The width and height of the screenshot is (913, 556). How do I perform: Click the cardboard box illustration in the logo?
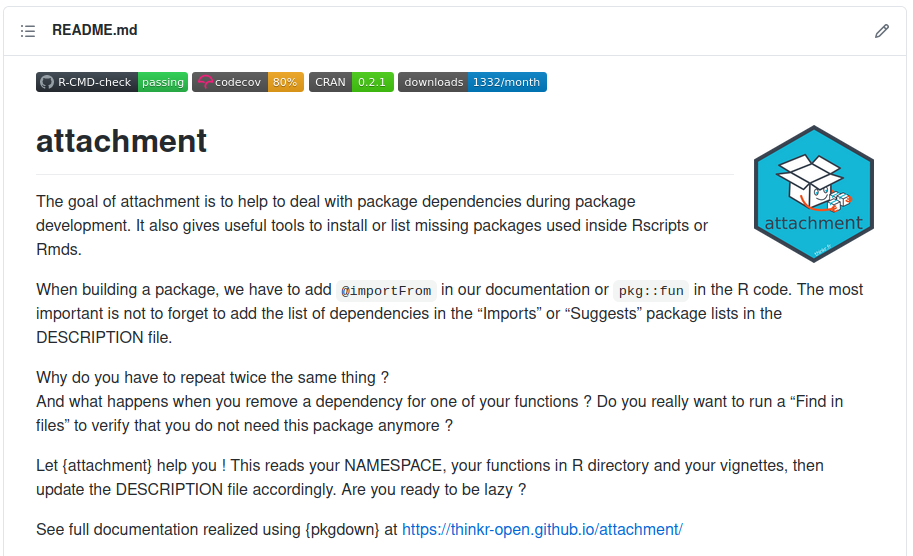811,181
